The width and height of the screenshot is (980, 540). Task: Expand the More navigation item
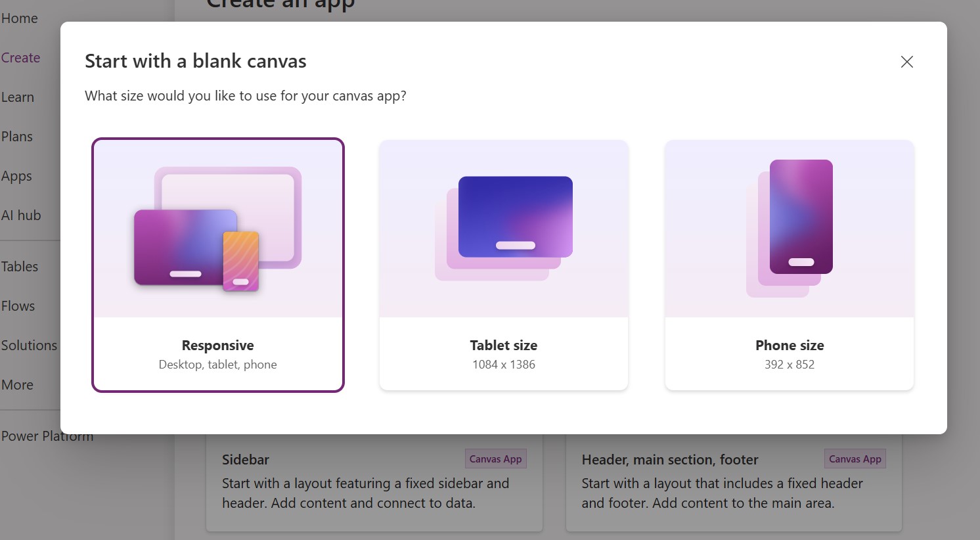click(16, 384)
